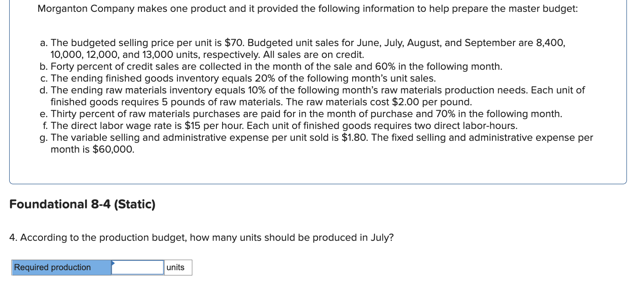Click the blue triangle marker in answer cell

click(x=113, y=263)
